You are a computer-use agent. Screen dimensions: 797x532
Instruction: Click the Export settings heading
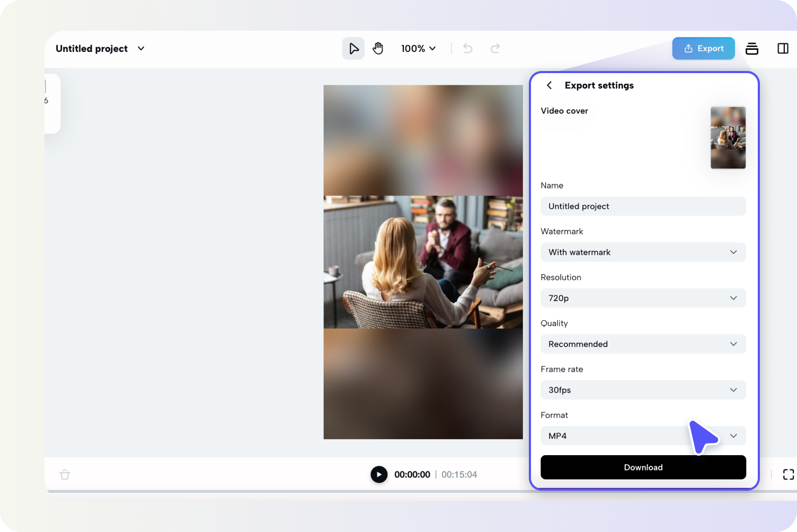(x=599, y=85)
